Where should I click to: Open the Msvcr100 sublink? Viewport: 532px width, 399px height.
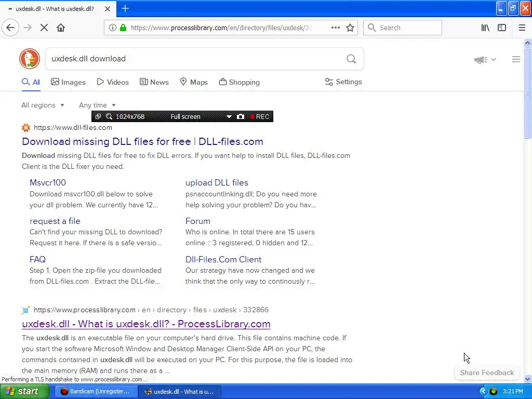click(x=48, y=182)
